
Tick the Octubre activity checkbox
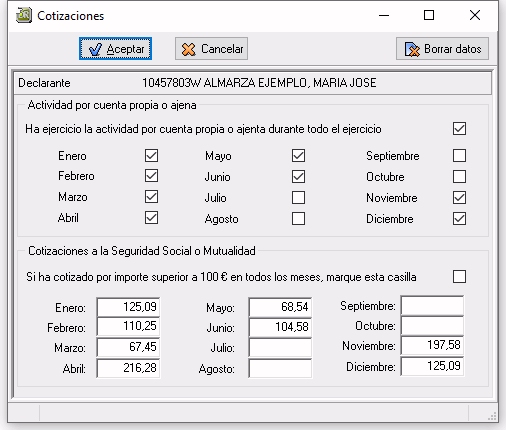coord(459,177)
